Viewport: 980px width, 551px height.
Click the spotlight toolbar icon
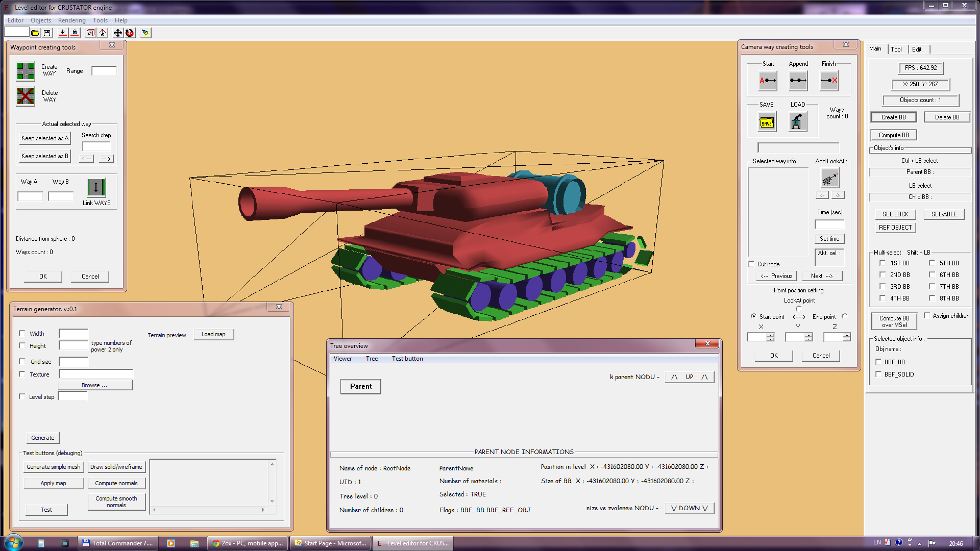click(145, 33)
